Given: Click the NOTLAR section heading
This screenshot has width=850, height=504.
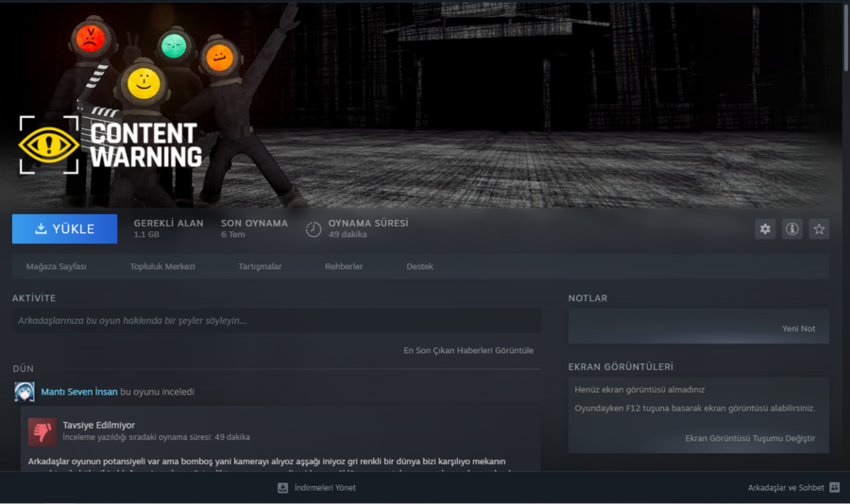Looking at the screenshot, I should pos(587,298).
